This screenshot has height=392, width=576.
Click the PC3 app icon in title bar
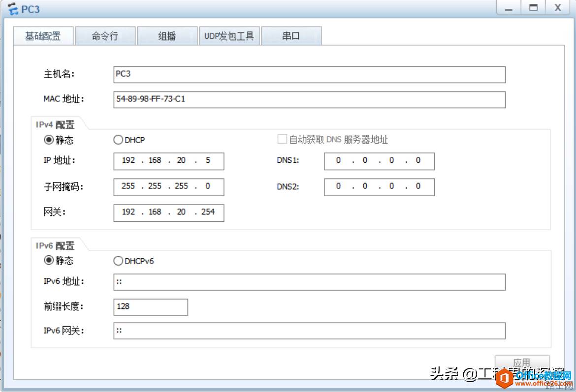13,9
